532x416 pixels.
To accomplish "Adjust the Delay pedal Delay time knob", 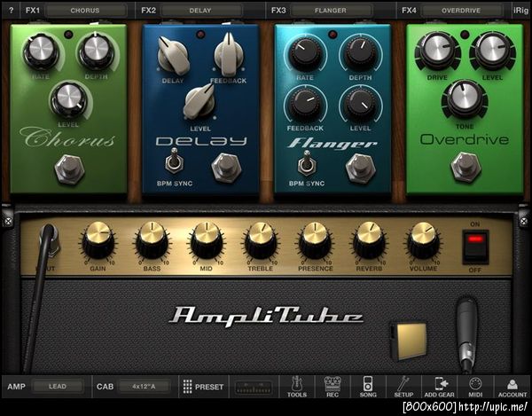I will click(172, 56).
